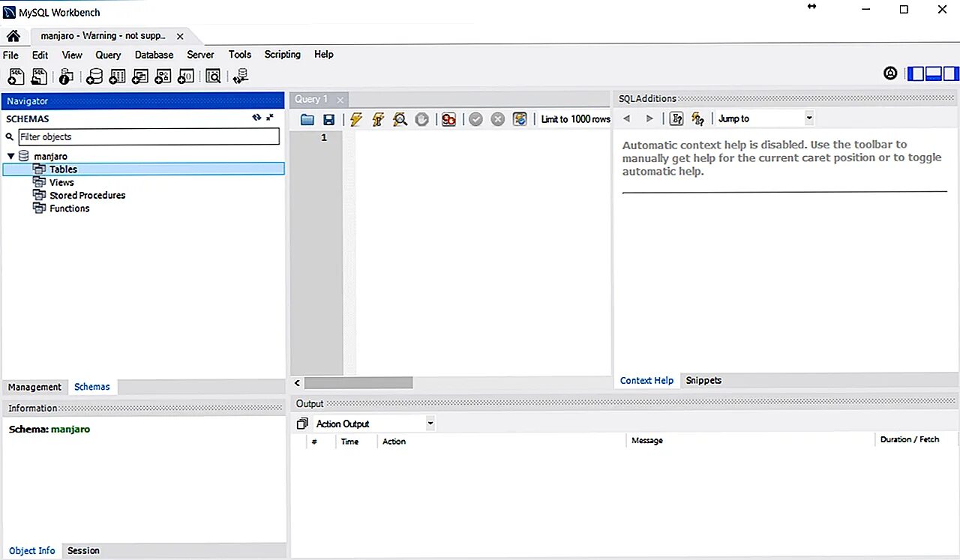Click context help for caret position icon

tap(676, 118)
